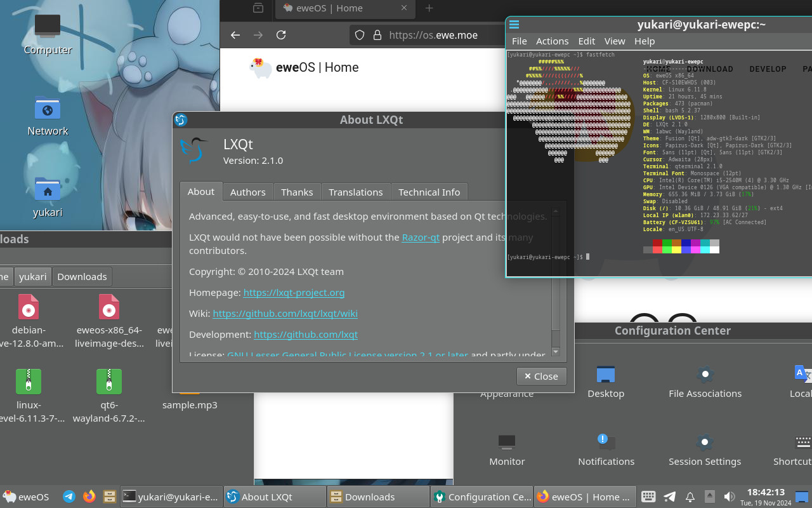This screenshot has width=812, height=508.
Task: Click the keyboard layout indicator in the tray
Action: [x=648, y=497]
